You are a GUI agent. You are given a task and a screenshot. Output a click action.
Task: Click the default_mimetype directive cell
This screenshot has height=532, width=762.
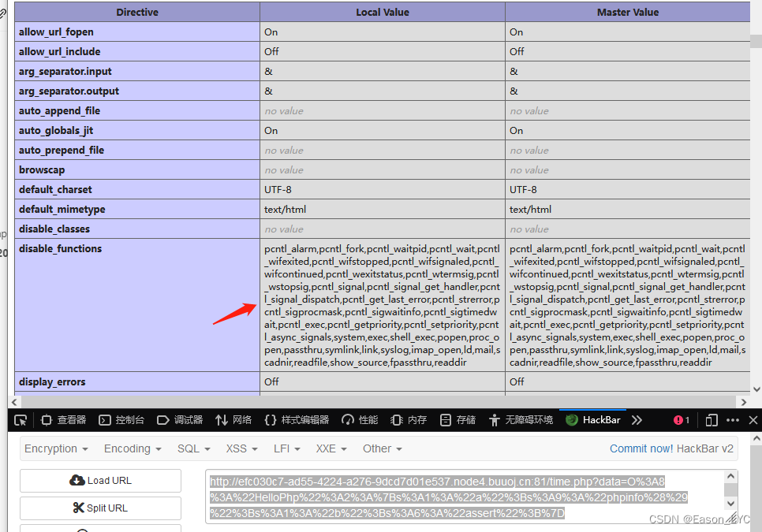(x=137, y=209)
